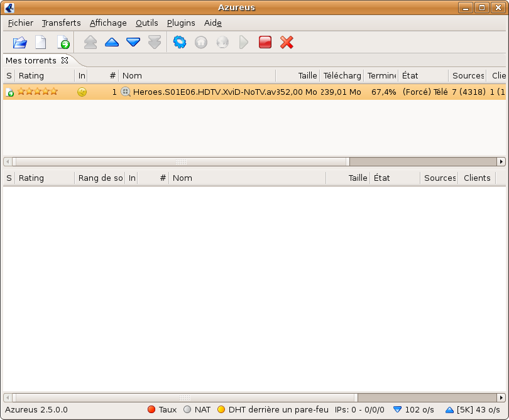
Task: Open the Affichage menu
Action: [x=108, y=23]
